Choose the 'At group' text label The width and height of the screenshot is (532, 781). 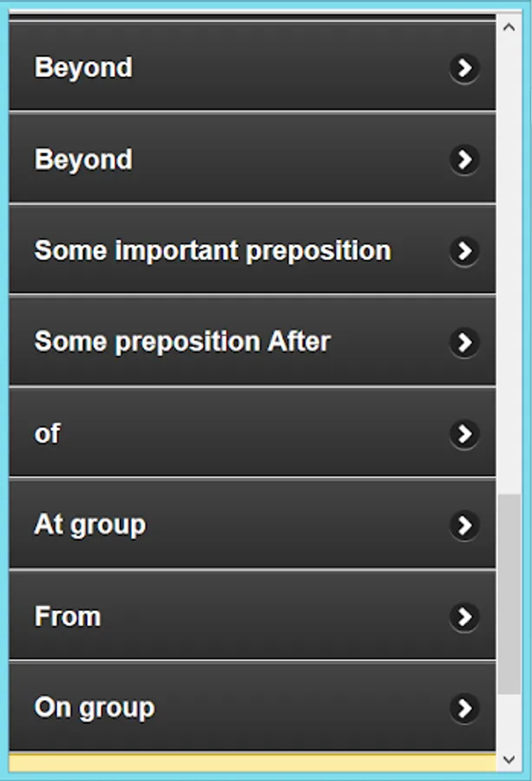90,525
